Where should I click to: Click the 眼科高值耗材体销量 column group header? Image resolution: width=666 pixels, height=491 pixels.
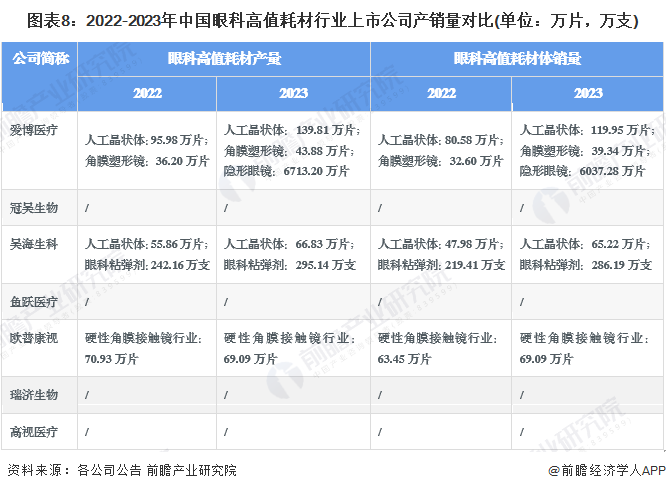point(517,59)
